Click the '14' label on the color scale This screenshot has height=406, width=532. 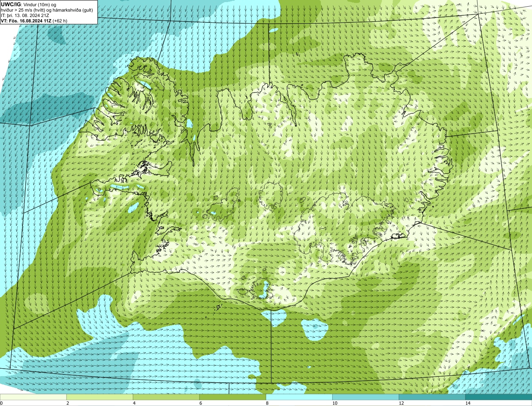point(468,403)
